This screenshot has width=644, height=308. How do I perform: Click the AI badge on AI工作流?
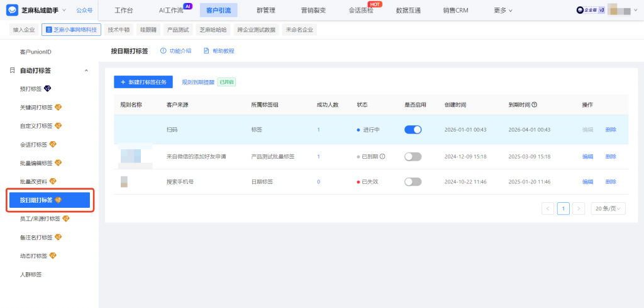(187, 6)
